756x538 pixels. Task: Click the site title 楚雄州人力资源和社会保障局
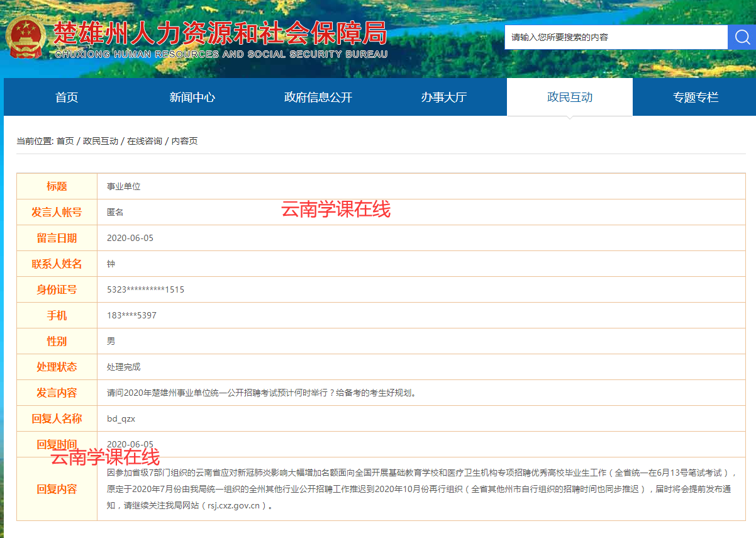pyautogui.click(x=220, y=34)
